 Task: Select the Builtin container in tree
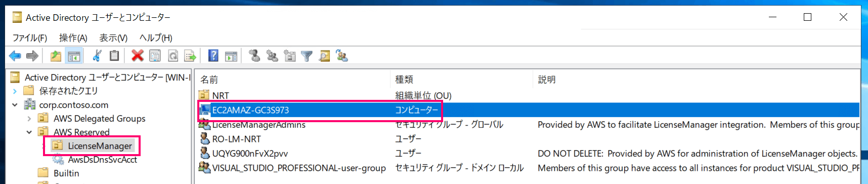[x=66, y=173]
